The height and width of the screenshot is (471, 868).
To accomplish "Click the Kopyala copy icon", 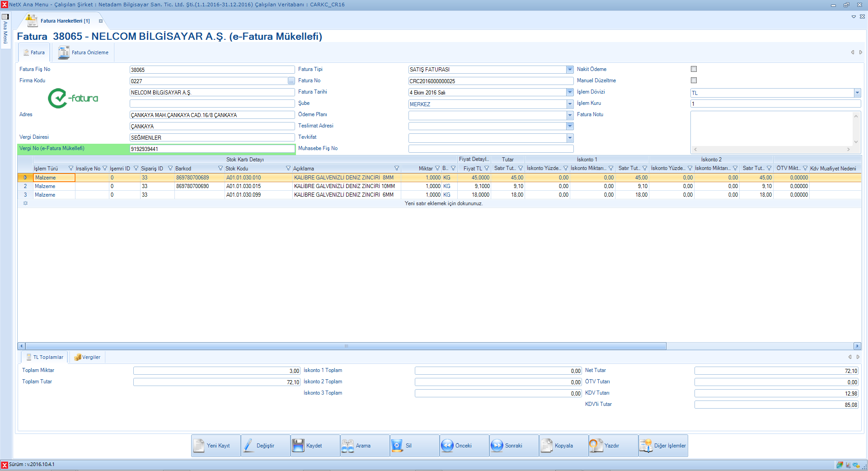I will tap(547, 446).
